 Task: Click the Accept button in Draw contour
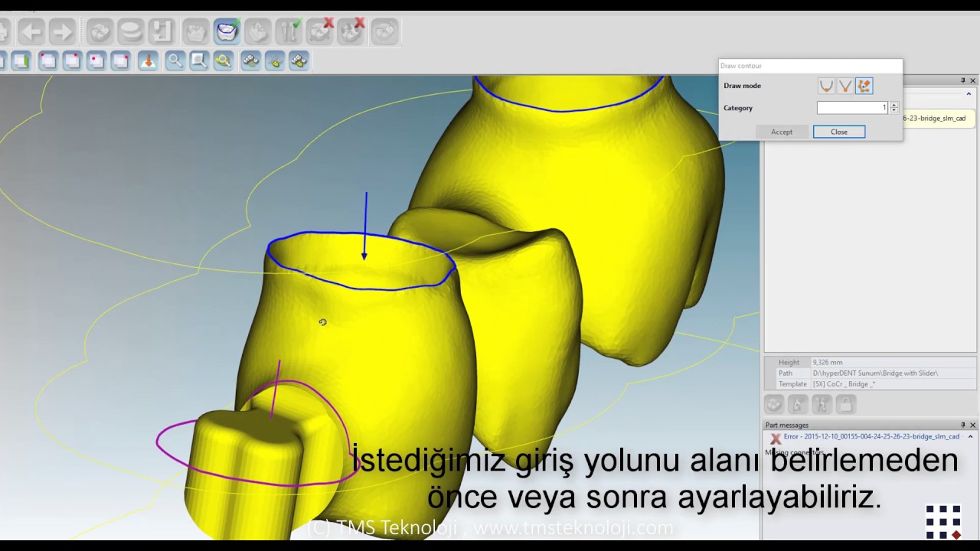click(782, 132)
